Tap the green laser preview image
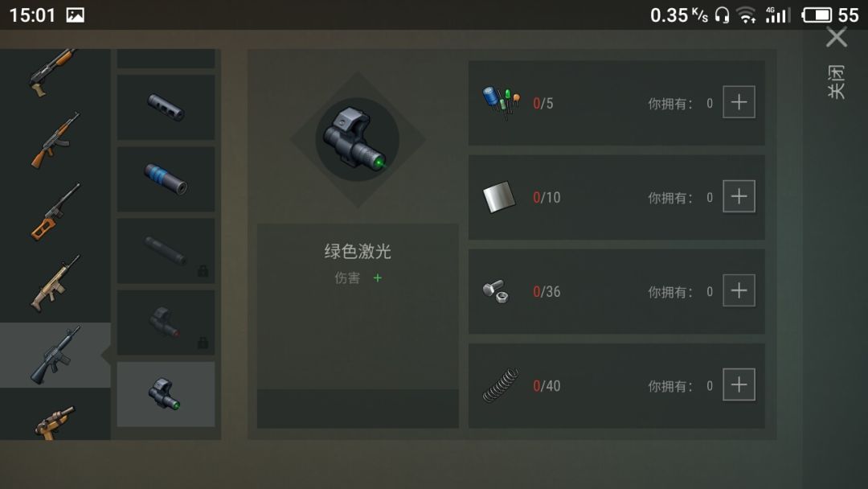This screenshot has height=489, width=868. click(x=357, y=140)
